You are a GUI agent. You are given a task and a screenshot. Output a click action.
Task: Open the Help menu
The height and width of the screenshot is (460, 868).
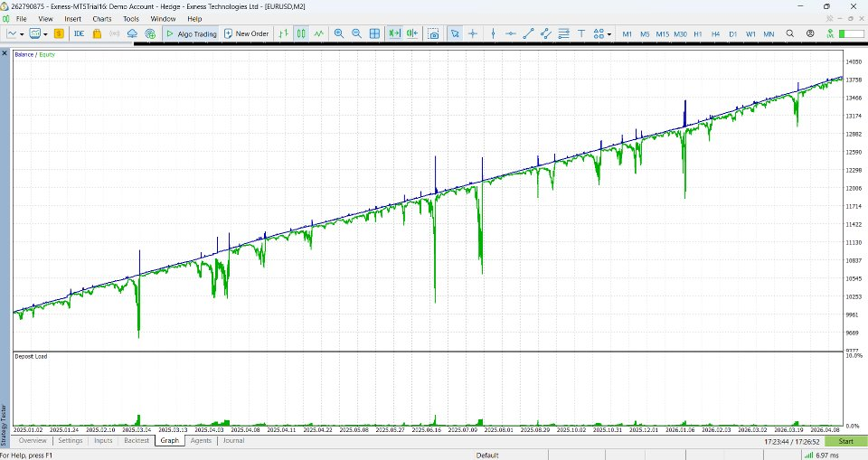click(194, 18)
